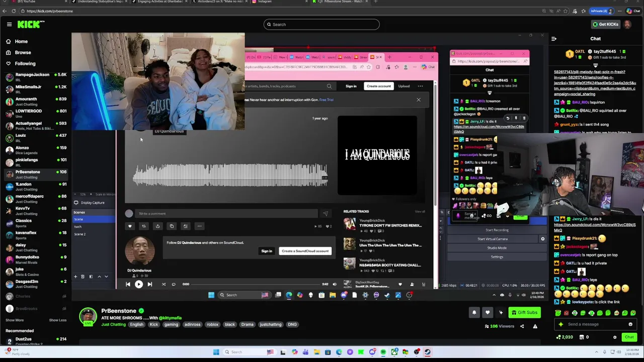Click the SoundCloud playback progress bar
The height and width of the screenshot is (362, 644).
point(255,284)
